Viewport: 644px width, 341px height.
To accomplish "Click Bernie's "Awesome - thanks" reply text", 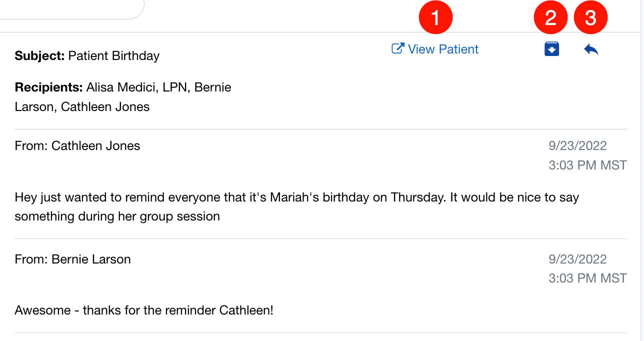I will [144, 310].
